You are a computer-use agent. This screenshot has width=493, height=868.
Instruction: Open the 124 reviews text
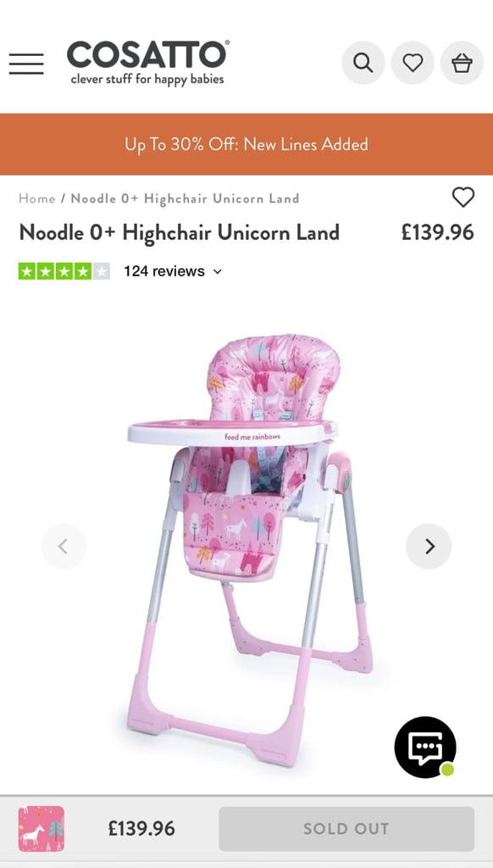[x=164, y=271]
